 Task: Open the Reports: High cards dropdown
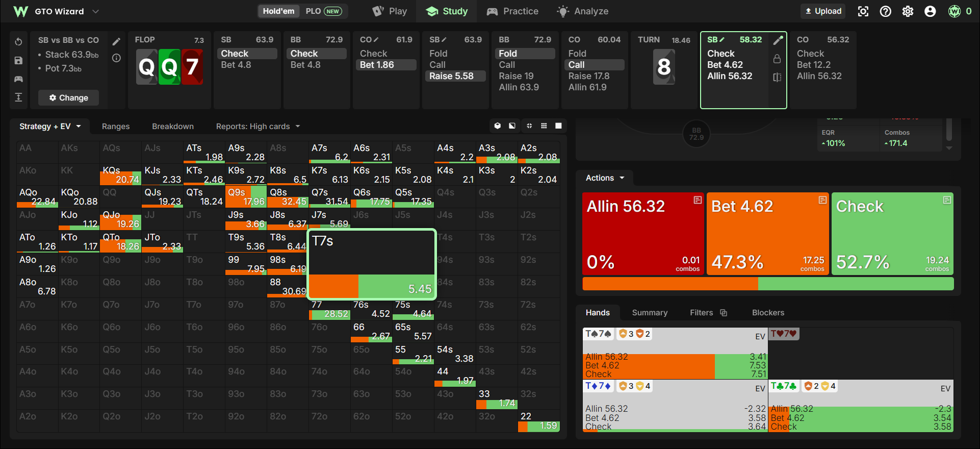click(x=258, y=127)
